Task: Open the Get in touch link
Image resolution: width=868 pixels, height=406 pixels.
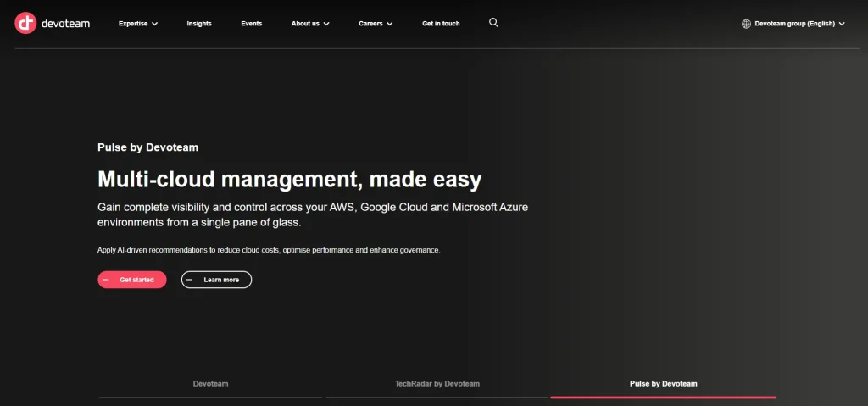Action: coord(441,24)
